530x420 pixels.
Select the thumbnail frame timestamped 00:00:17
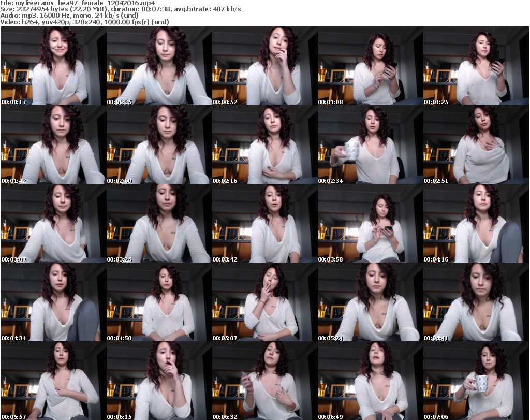(x=53, y=66)
